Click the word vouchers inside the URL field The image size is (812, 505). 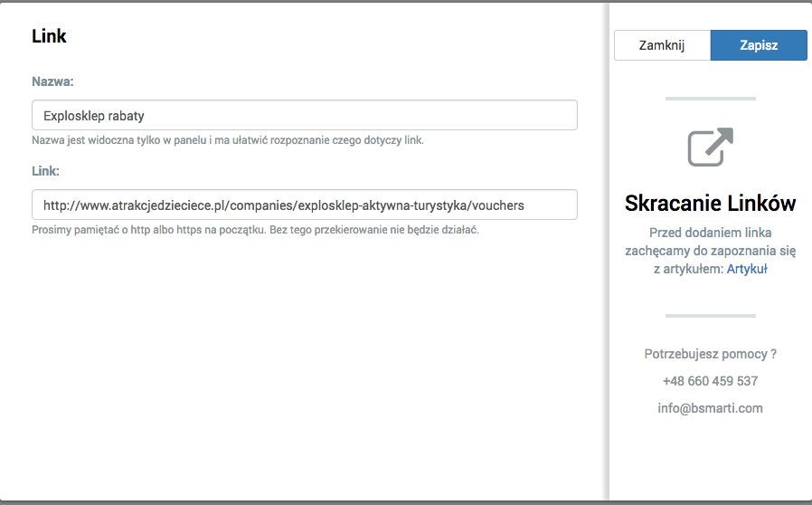498,205
